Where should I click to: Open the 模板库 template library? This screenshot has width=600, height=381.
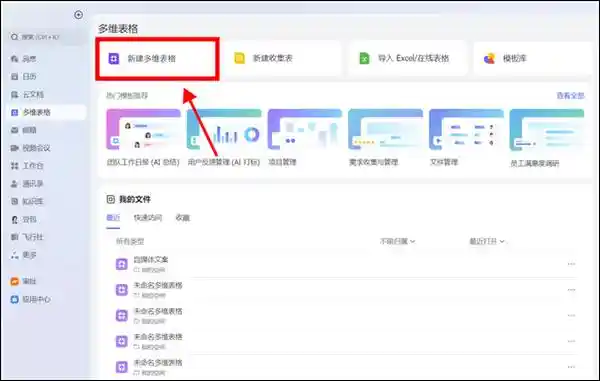click(x=532, y=58)
